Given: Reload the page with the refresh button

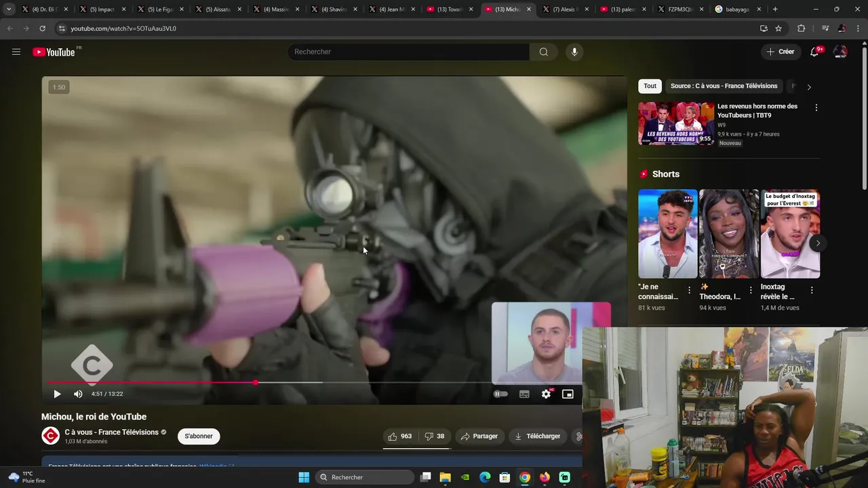Looking at the screenshot, I should click(42, 28).
